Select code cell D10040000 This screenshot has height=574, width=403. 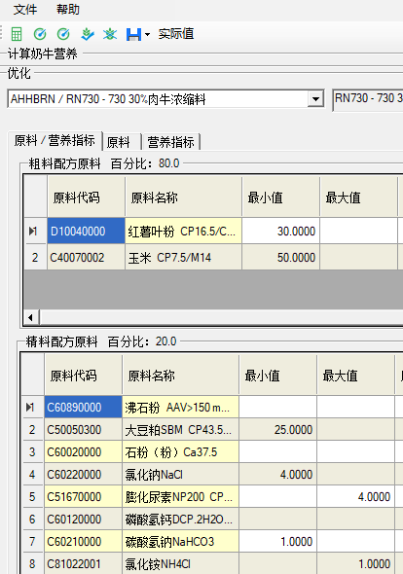(x=86, y=231)
